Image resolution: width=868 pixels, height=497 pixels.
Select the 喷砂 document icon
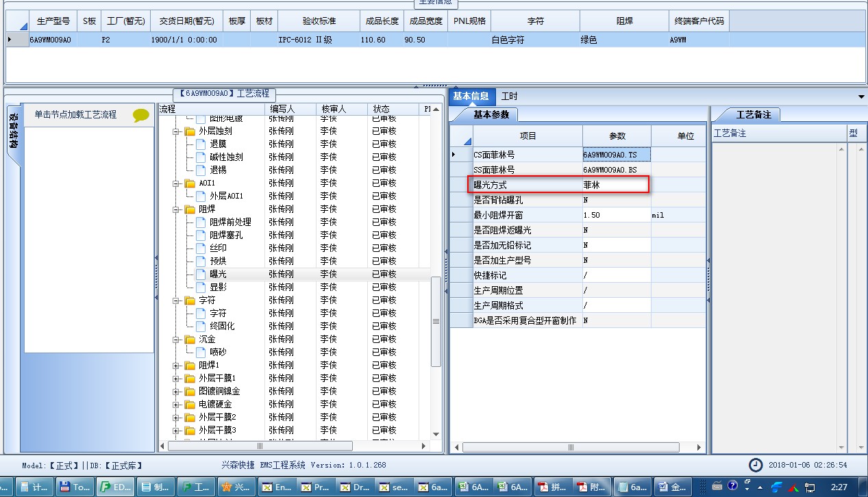(x=200, y=352)
